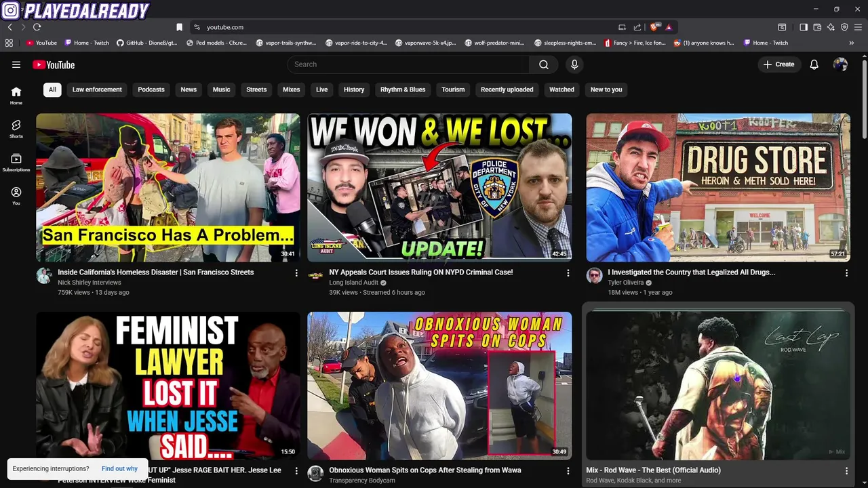Image resolution: width=868 pixels, height=488 pixels.
Task: Open the tab search icon in the toolbar
Action: [782, 27]
